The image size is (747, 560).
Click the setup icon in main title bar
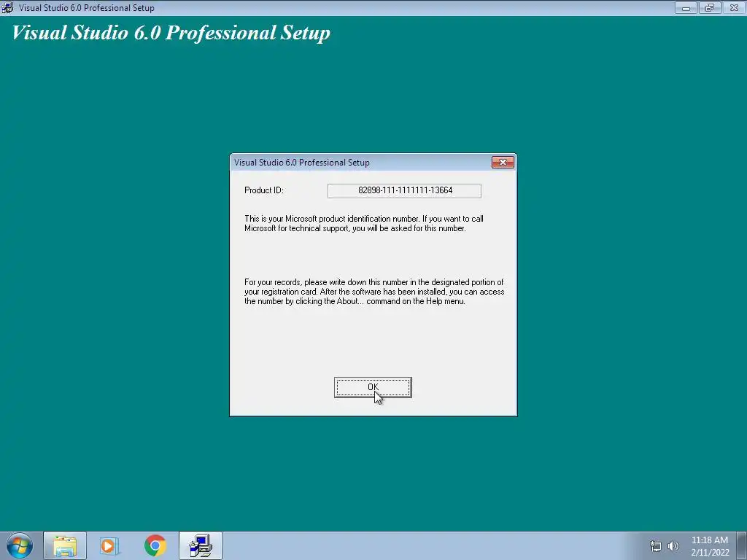tap(7, 7)
